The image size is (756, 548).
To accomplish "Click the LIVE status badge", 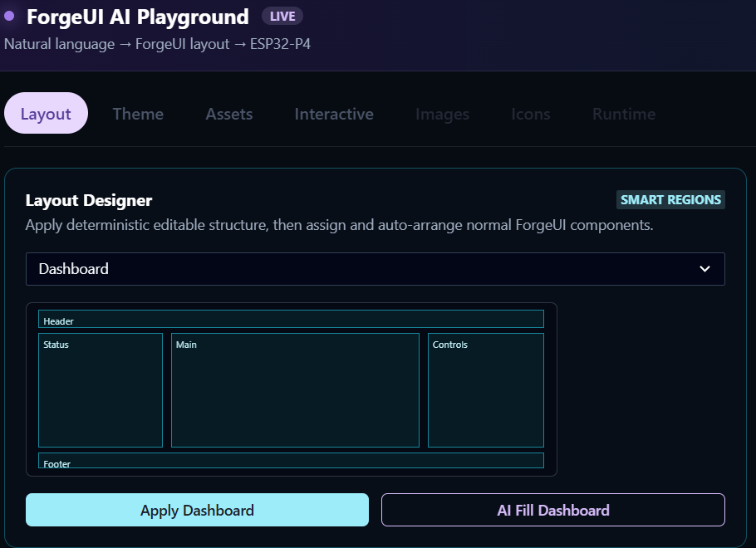I will tap(282, 17).
